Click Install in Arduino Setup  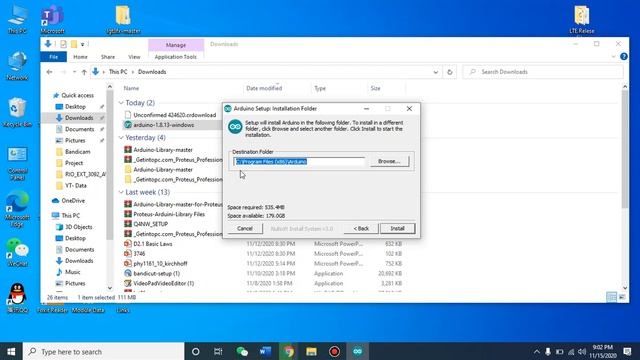pyautogui.click(x=398, y=229)
